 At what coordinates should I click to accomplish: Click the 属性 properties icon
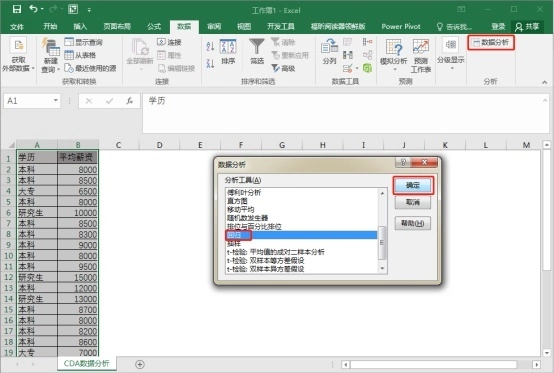[x=161, y=55]
